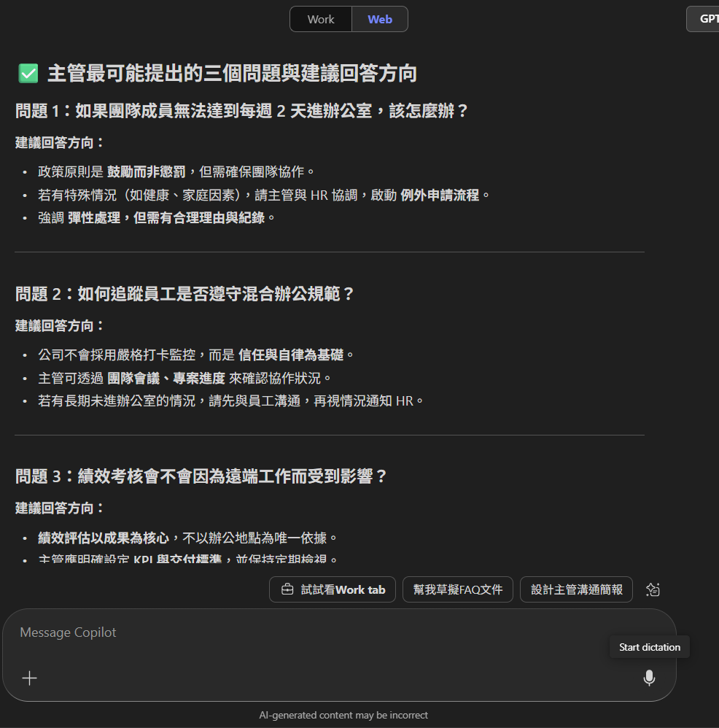
Task: Click the bullet 公司不會採用嚴格打卡監控
Action: [x=196, y=355]
